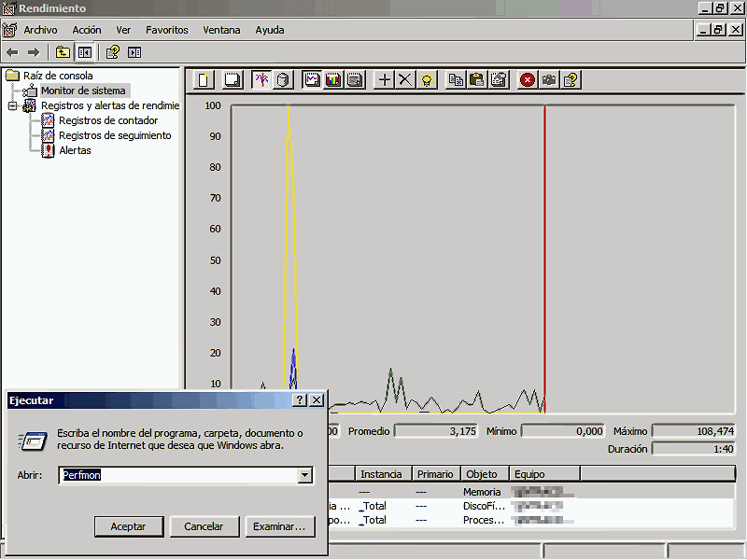This screenshot has height=560, width=747.
Task: Click the Equipo column header
Action: [544, 474]
